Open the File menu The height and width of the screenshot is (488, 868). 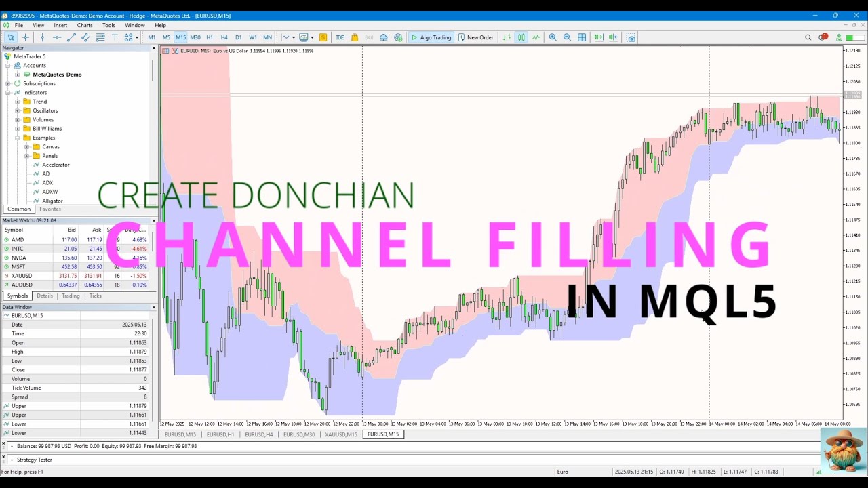tap(19, 25)
